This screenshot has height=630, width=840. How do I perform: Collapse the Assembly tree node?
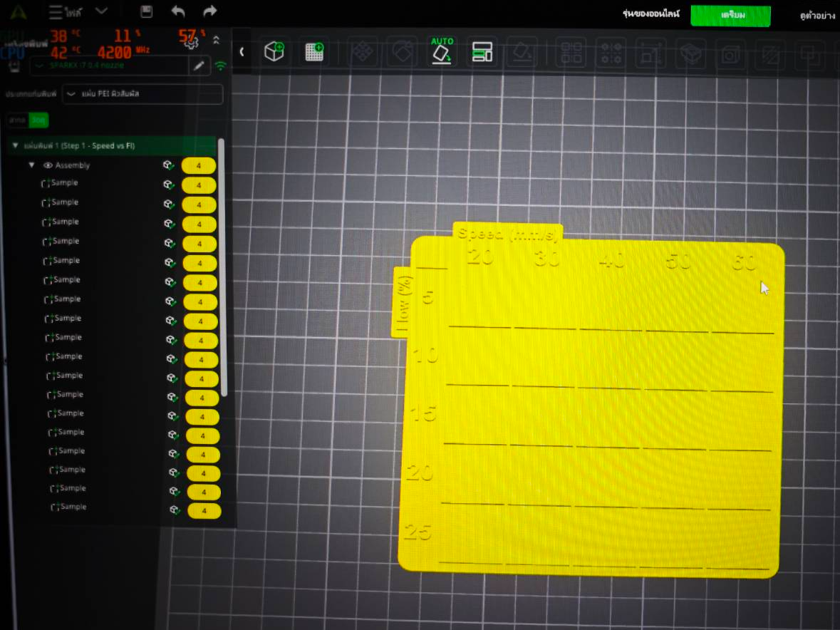pos(31,165)
